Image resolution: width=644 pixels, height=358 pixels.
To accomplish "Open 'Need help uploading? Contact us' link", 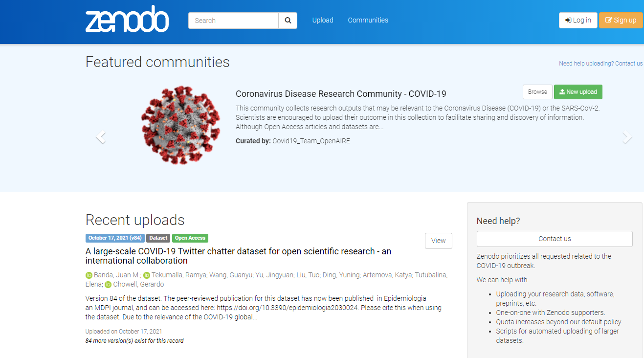I will pyautogui.click(x=601, y=64).
